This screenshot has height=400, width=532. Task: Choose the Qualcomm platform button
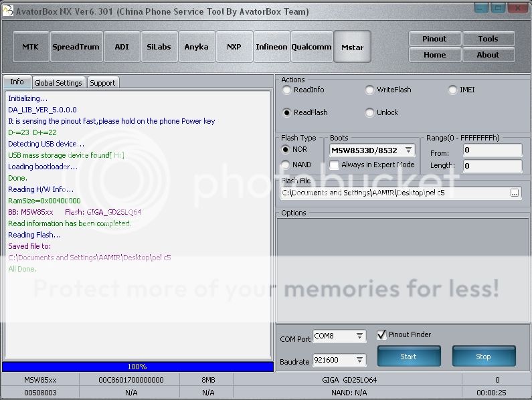coord(311,47)
